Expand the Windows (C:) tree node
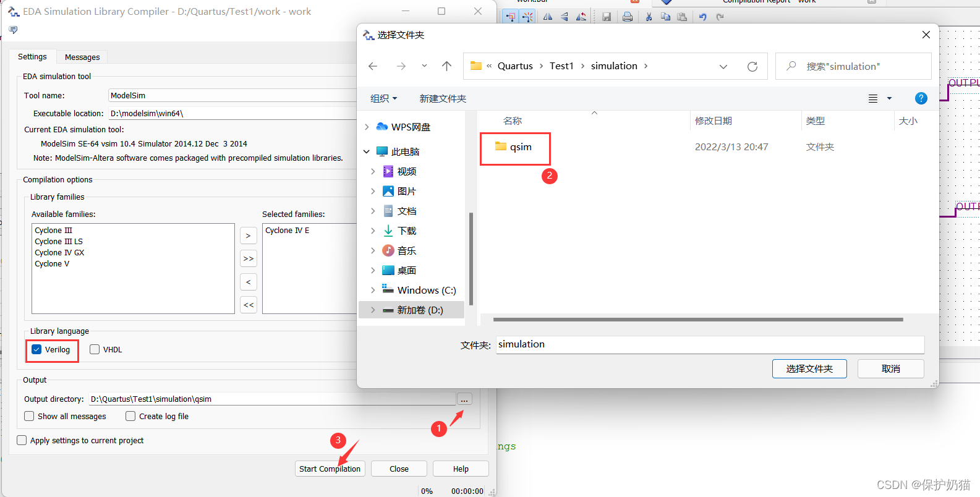 373,290
